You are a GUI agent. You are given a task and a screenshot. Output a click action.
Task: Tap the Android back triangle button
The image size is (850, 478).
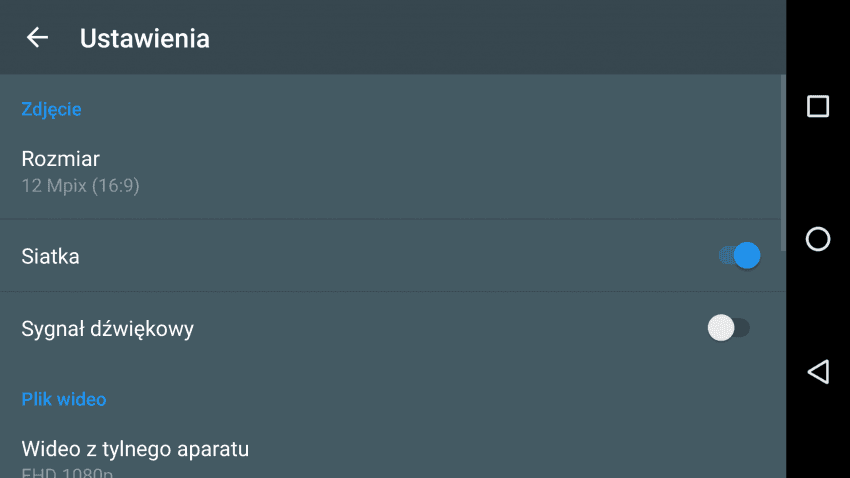pyautogui.click(x=817, y=372)
